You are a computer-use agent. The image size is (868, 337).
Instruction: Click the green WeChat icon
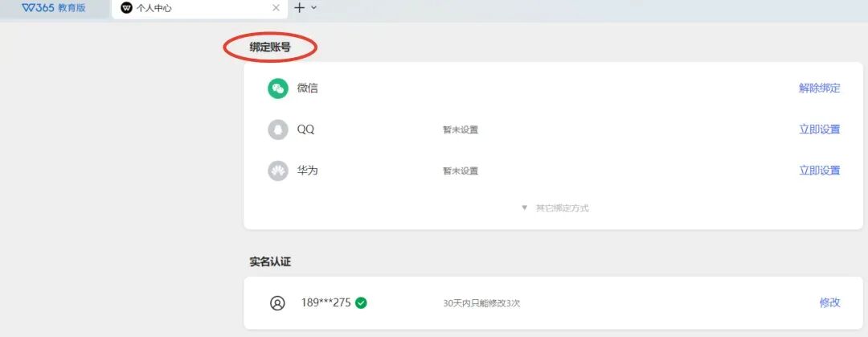(278, 88)
